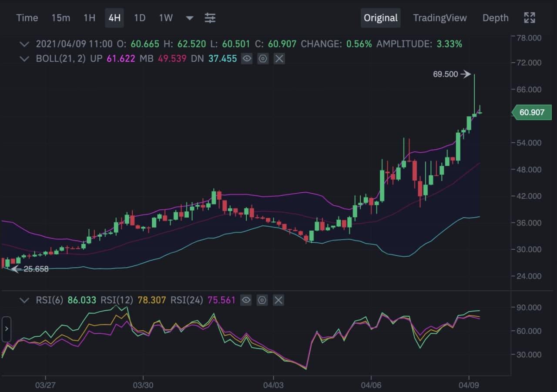557x392 pixels.
Task: Open RSI indicator settings
Action: [262, 300]
